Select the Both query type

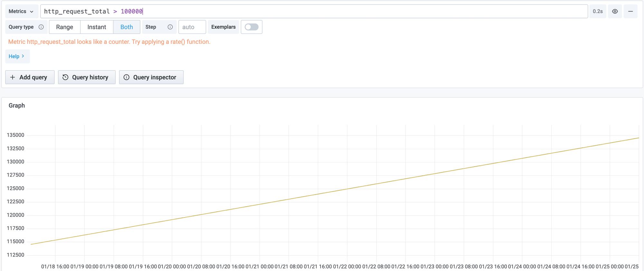pyautogui.click(x=127, y=27)
